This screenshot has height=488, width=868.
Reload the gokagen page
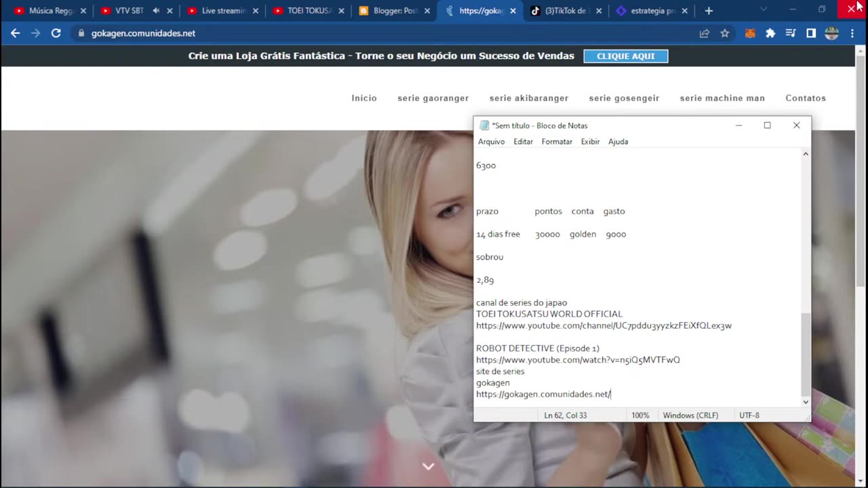(56, 33)
